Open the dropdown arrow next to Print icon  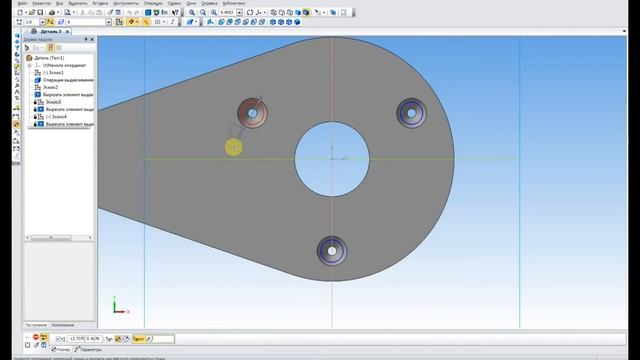58,13
